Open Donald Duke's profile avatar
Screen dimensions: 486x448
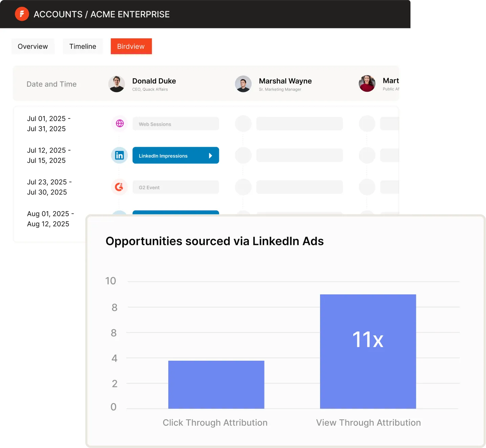coord(117,84)
